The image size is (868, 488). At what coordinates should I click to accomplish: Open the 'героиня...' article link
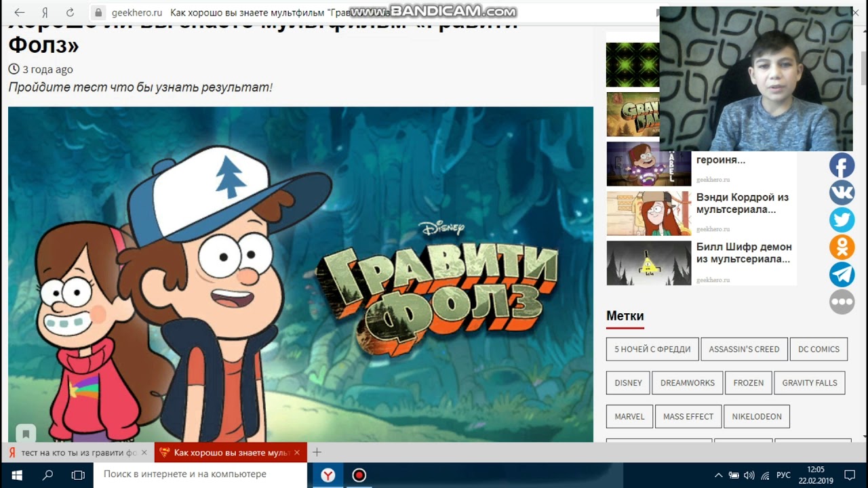pyautogui.click(x=720, y=160)
